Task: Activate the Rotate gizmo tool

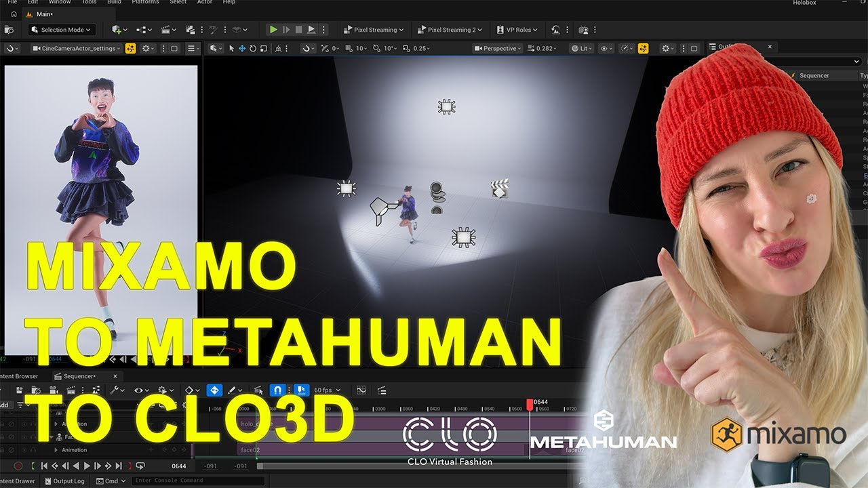Action: coord(253,49)
